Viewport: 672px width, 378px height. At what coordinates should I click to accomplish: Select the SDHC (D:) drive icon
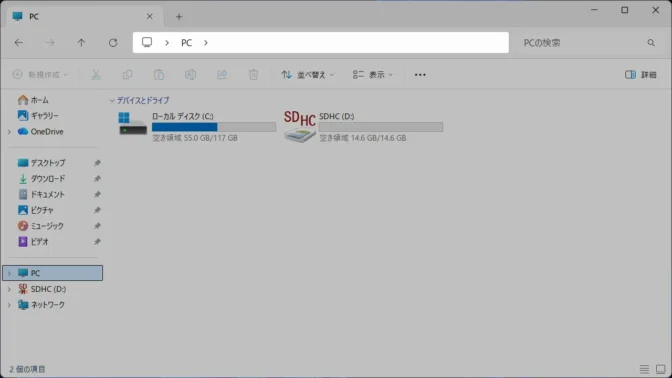(x=300, y=126)
